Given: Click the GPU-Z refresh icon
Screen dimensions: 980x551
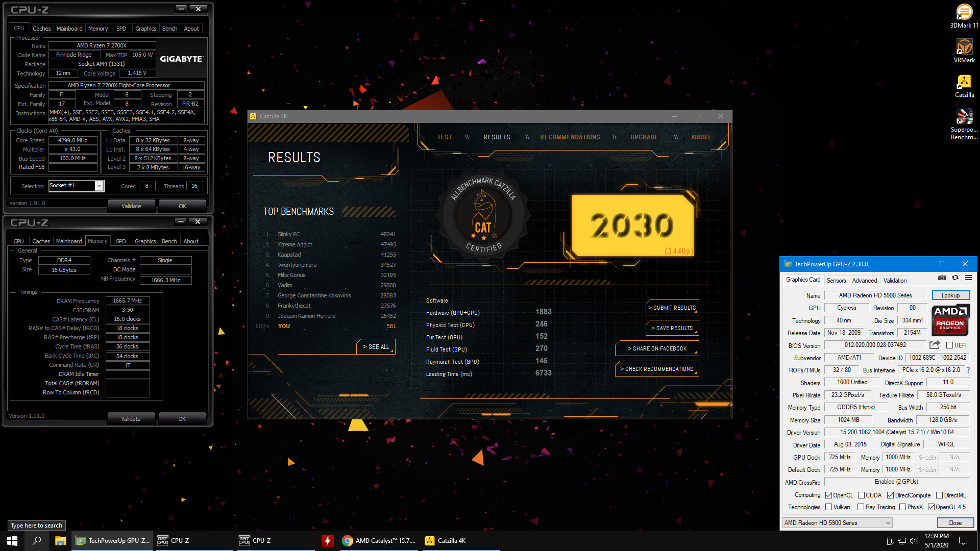Looking at the screenshot, I should (955, 278).
